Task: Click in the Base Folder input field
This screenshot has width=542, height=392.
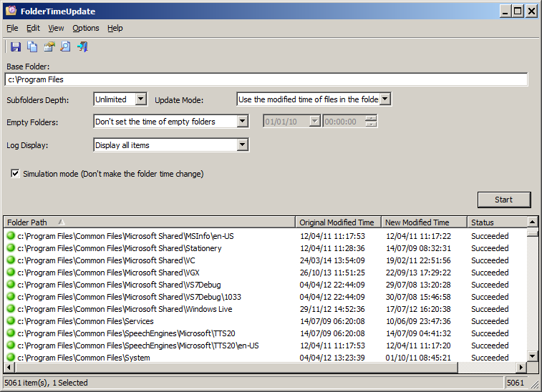Action: point(266,79)
